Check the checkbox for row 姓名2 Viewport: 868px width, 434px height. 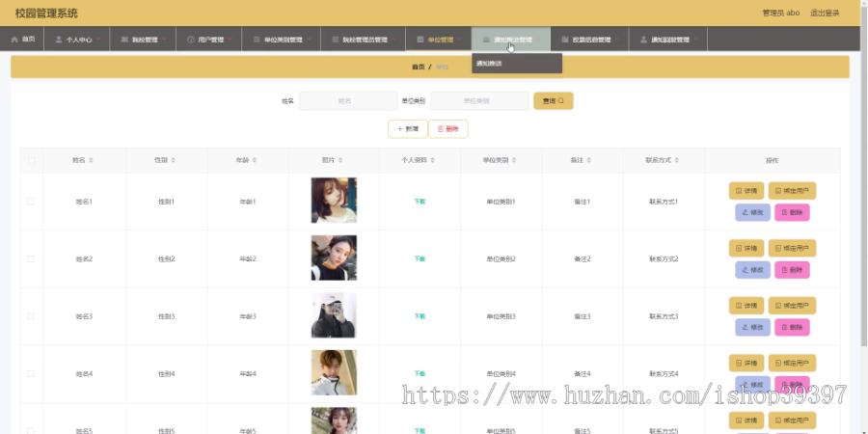point(31,259)
